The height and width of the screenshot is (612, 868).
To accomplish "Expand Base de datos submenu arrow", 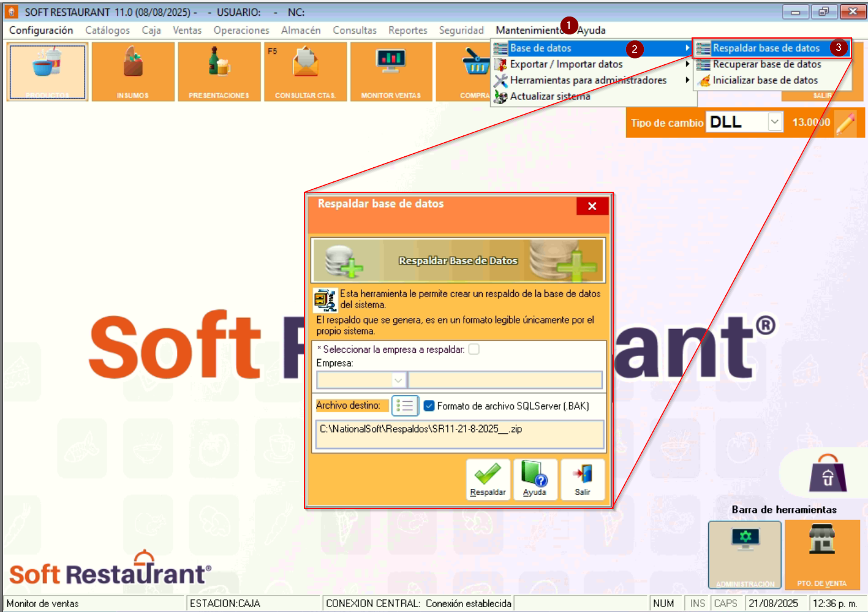I will tap(687, 48).
